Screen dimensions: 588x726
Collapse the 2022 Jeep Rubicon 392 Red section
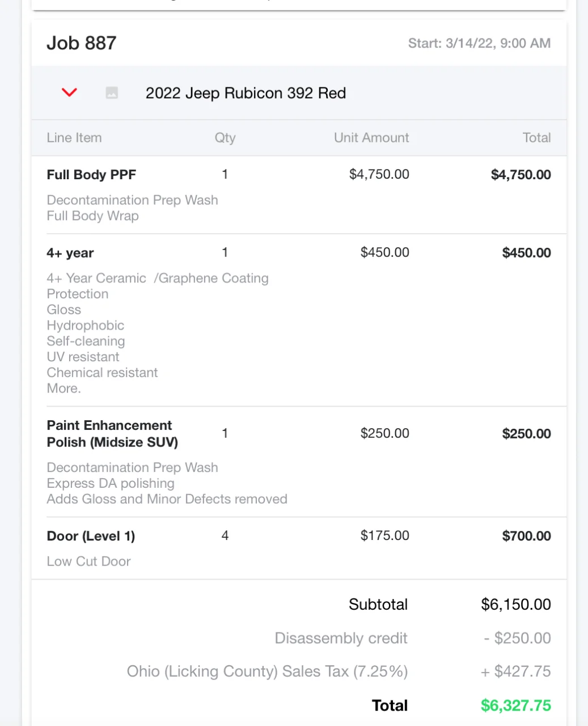[x=69, y=92]
